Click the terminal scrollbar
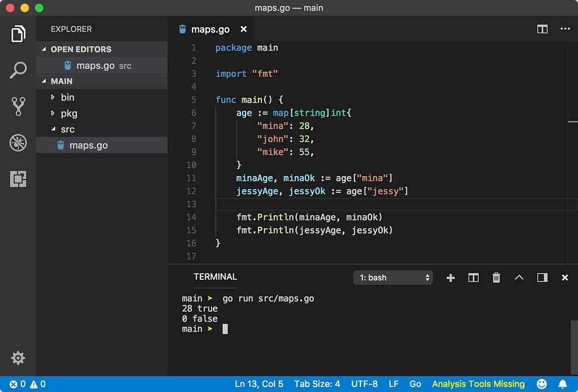Image resolution: width=578 pixels, height=392 pixels. (574, 347)
